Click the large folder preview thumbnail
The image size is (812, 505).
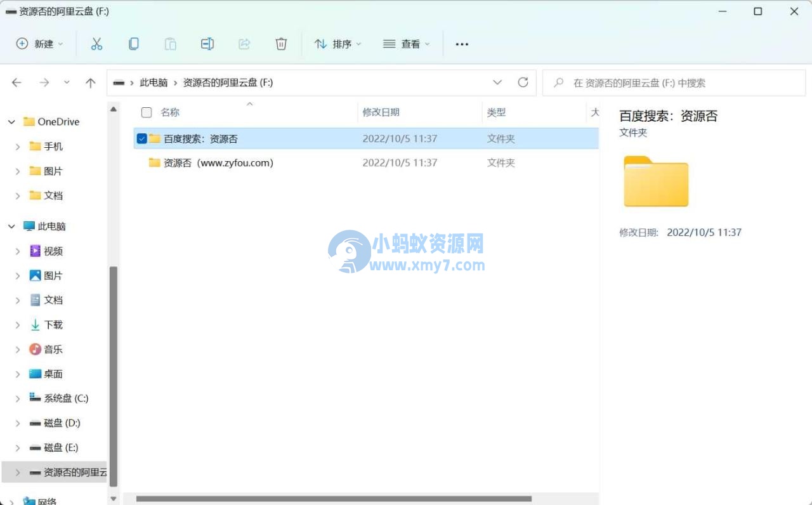[x=656, y=181]
